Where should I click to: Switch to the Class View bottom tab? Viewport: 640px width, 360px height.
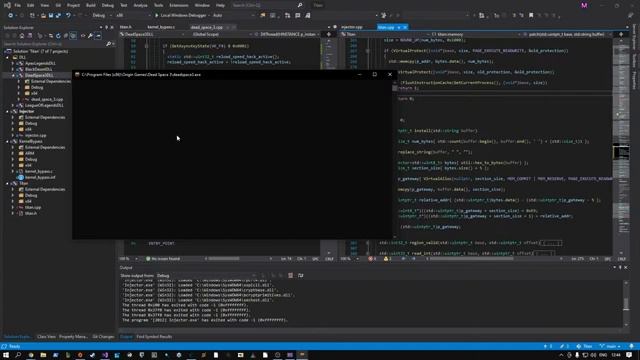(x=46, y=337)
